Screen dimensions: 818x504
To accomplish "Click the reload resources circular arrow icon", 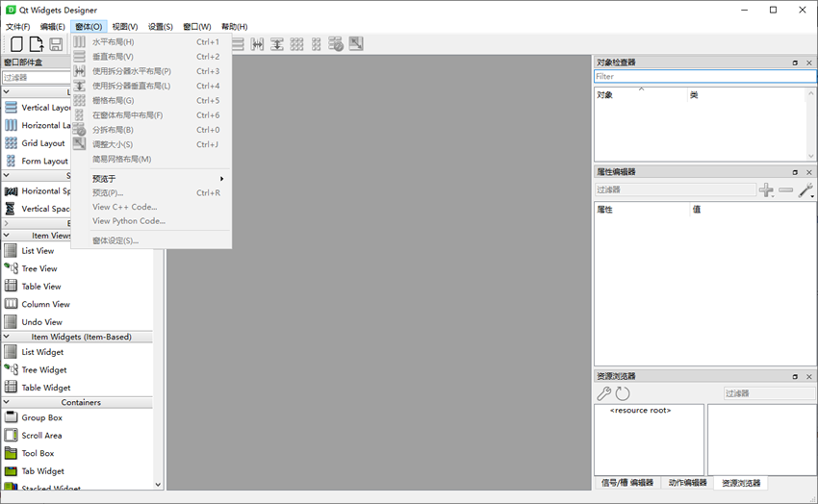I will (x=623, y=393).
